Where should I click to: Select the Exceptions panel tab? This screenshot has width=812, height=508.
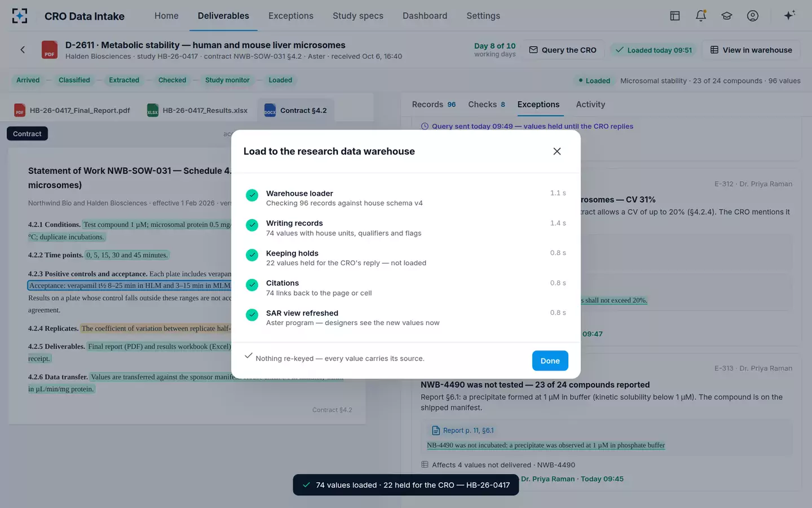click(x=539, y=104)
